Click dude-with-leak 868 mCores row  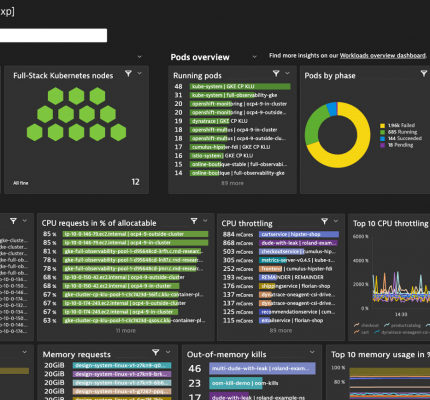281,243
